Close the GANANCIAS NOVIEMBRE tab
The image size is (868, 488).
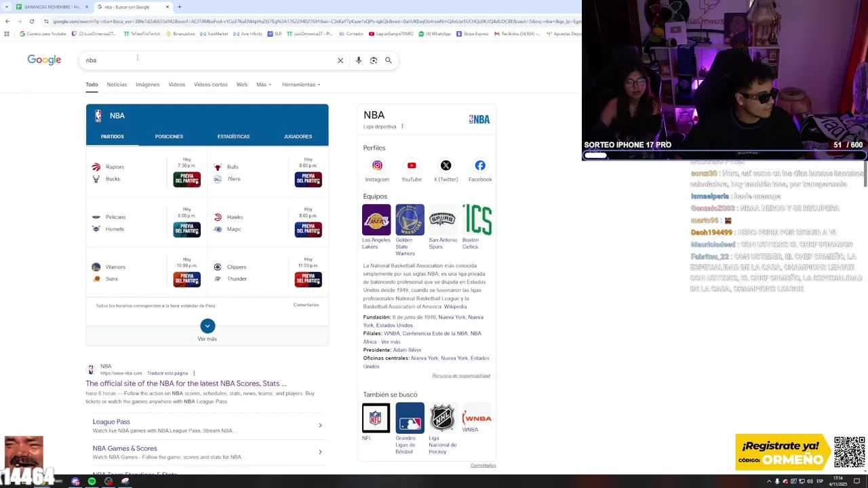[87, 7]
